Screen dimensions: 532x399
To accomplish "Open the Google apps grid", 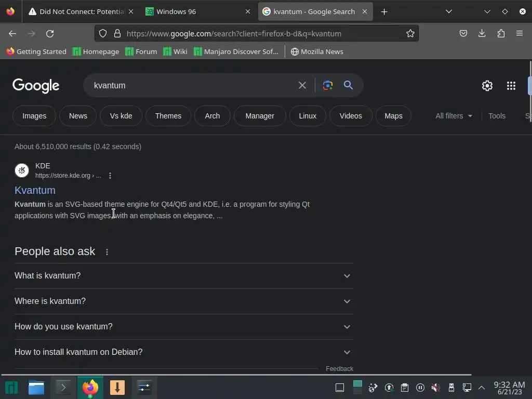I will coord(511,86).
